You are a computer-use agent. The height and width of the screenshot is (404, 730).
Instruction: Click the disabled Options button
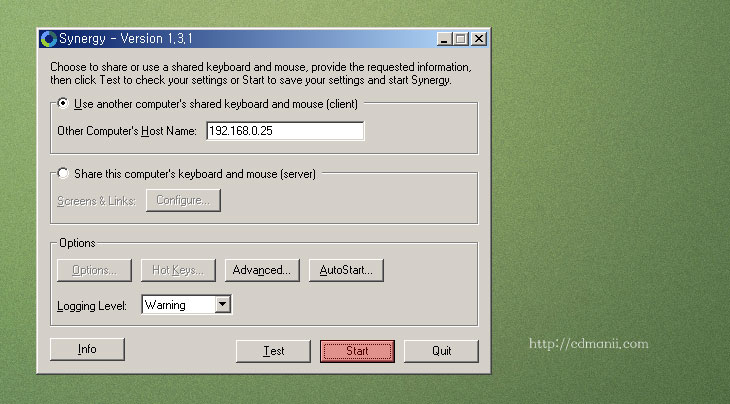pos(95,270)
